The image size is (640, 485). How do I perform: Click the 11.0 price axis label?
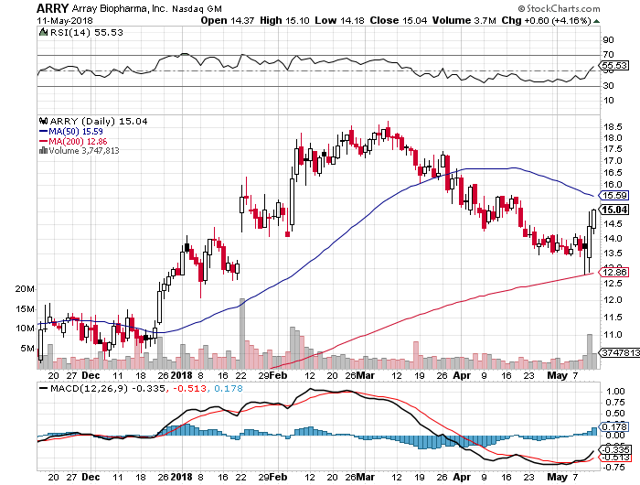click(x=613, y=335)
